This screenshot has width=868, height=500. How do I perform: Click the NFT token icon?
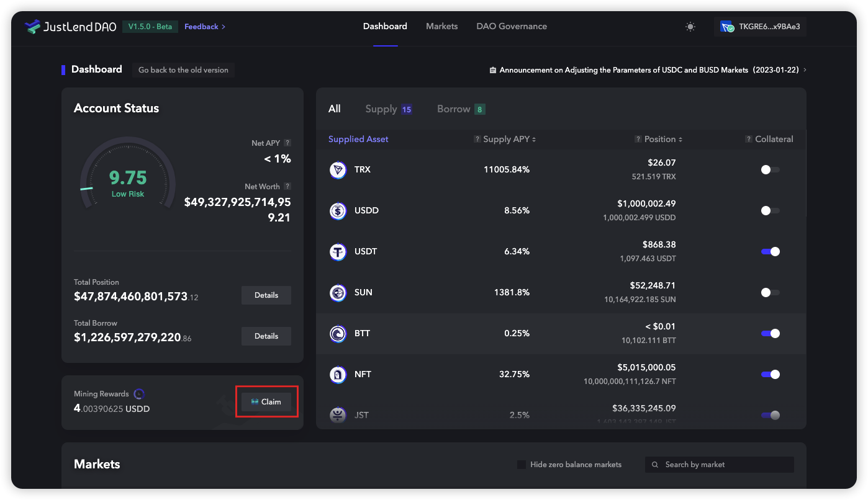(x=338, y=374)
